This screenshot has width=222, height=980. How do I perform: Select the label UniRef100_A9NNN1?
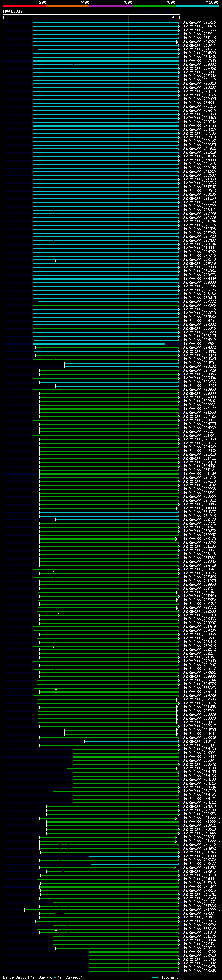pos(199,351)
